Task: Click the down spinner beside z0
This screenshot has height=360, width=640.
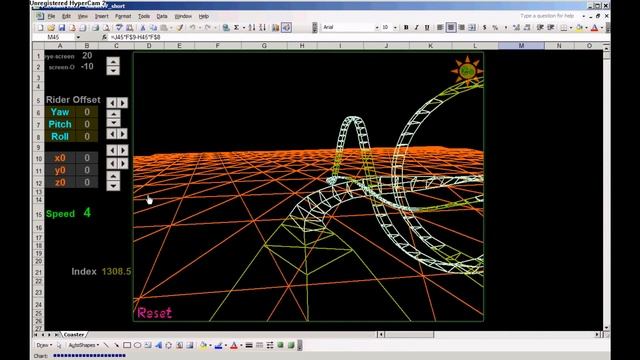Action: tap(113, 186)
